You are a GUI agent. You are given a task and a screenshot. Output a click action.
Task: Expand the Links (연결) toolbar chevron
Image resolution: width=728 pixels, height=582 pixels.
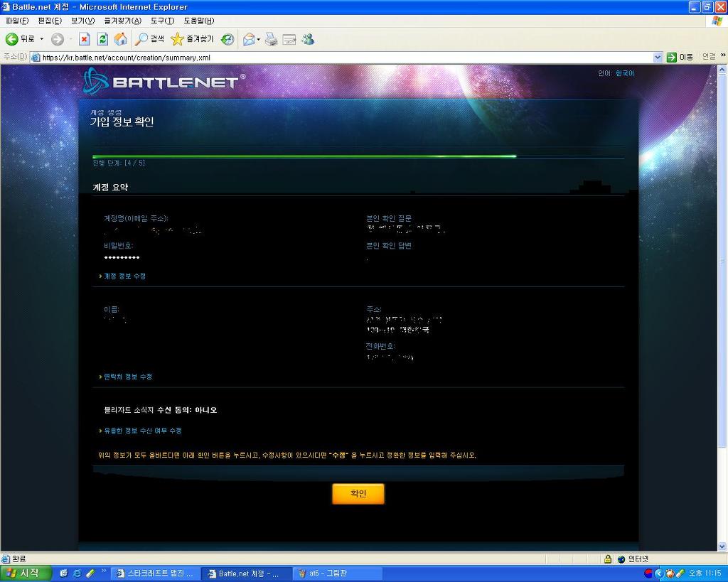coord(723,56)
